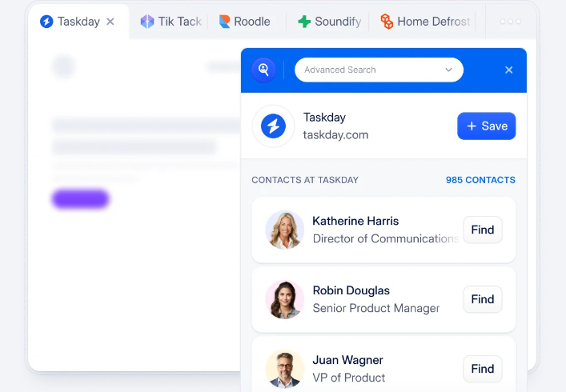
Task: Click the green Soundify plus icon
Action: [304, 22]
